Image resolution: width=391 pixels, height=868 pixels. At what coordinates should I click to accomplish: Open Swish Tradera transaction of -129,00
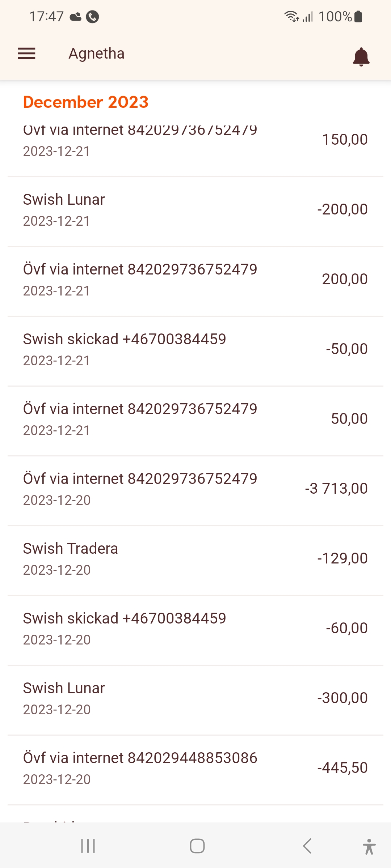tap(195, 559)
